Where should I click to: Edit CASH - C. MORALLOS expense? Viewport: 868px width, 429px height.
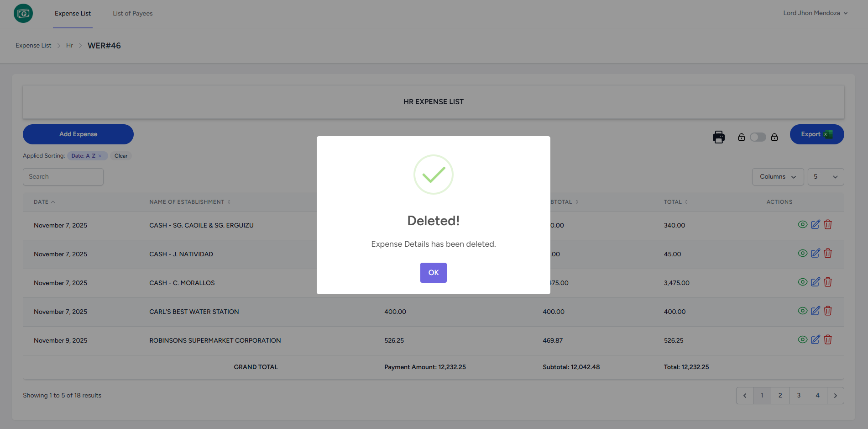pos(816,282)
